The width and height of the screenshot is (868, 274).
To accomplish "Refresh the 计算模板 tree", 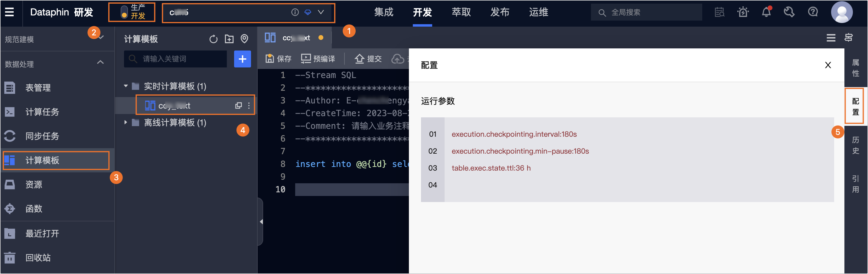I will [x=213, y=39].
